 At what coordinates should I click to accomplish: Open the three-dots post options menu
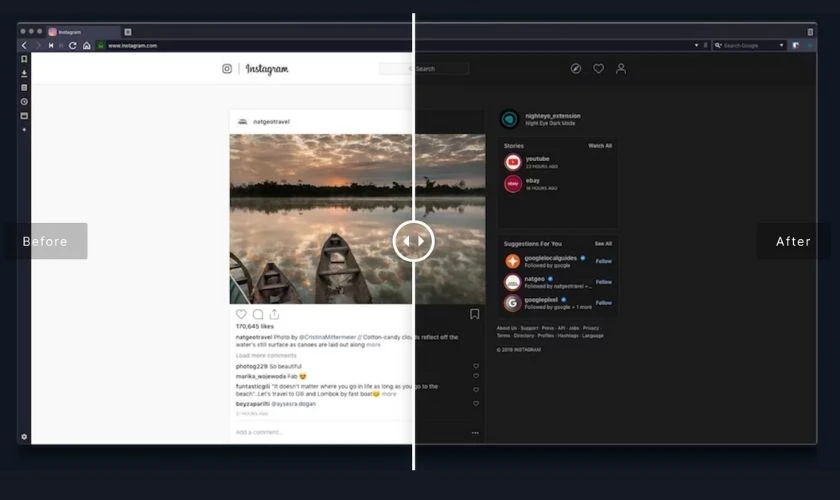pos(475,432)
